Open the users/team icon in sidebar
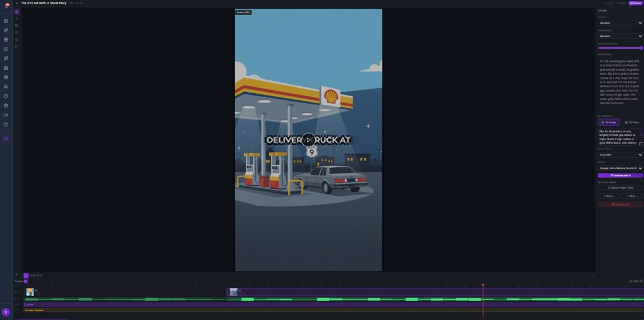 pos(6,87)
